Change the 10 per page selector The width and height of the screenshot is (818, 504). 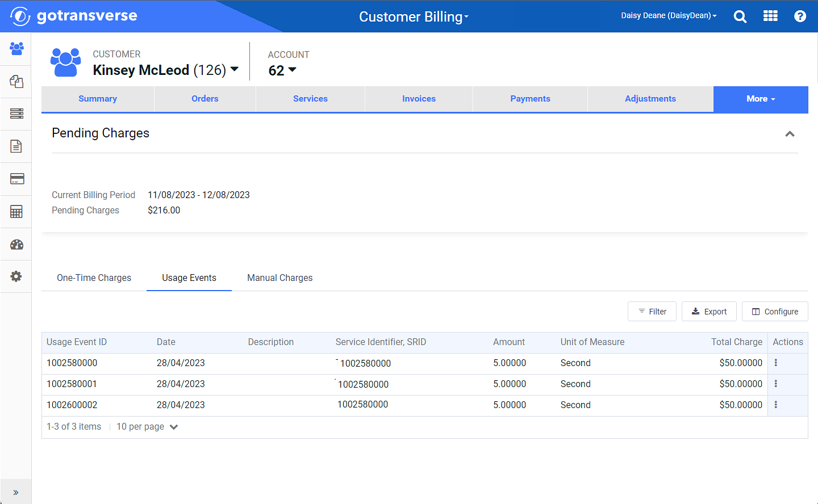(x=147, y=427)
